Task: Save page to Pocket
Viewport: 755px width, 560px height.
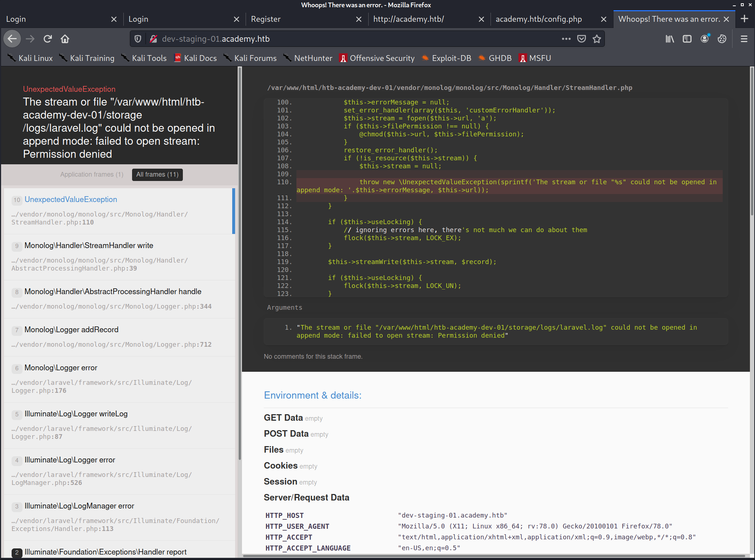Action: point(582,39)
